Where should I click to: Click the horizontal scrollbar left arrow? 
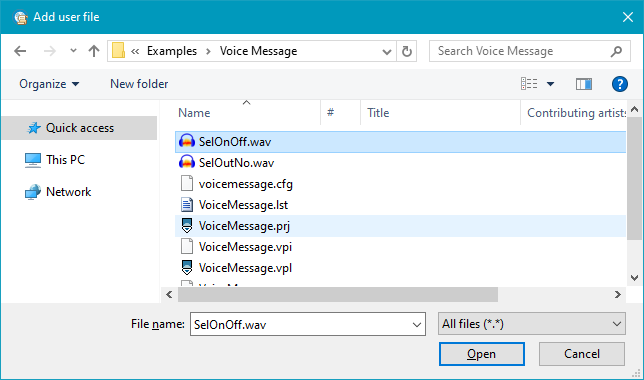[x=169, y=295]
